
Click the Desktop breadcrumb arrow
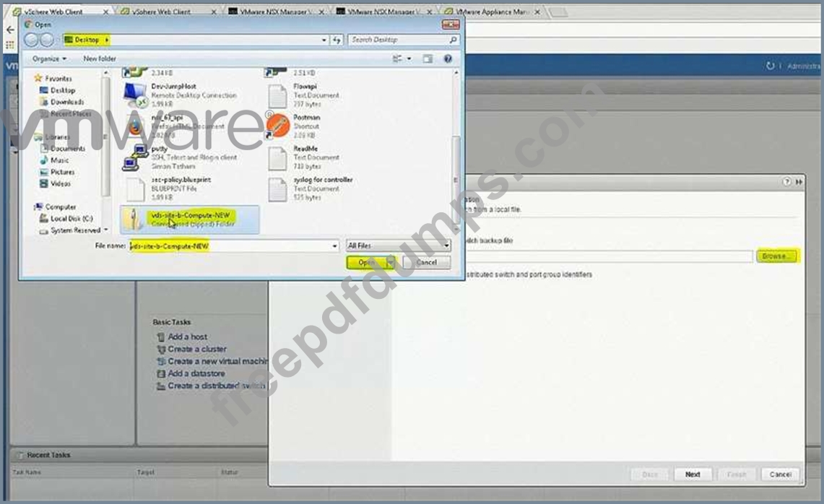(x=107, y=40)
